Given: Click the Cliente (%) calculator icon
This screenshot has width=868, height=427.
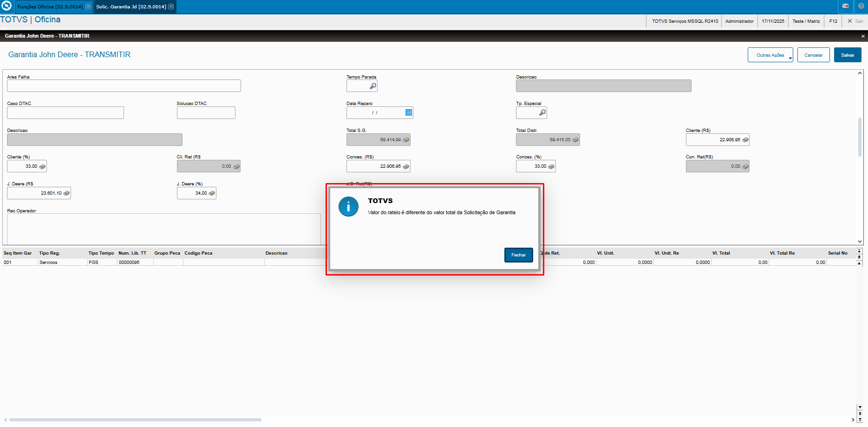Looking at the screenshot, I should pos(42,166).
